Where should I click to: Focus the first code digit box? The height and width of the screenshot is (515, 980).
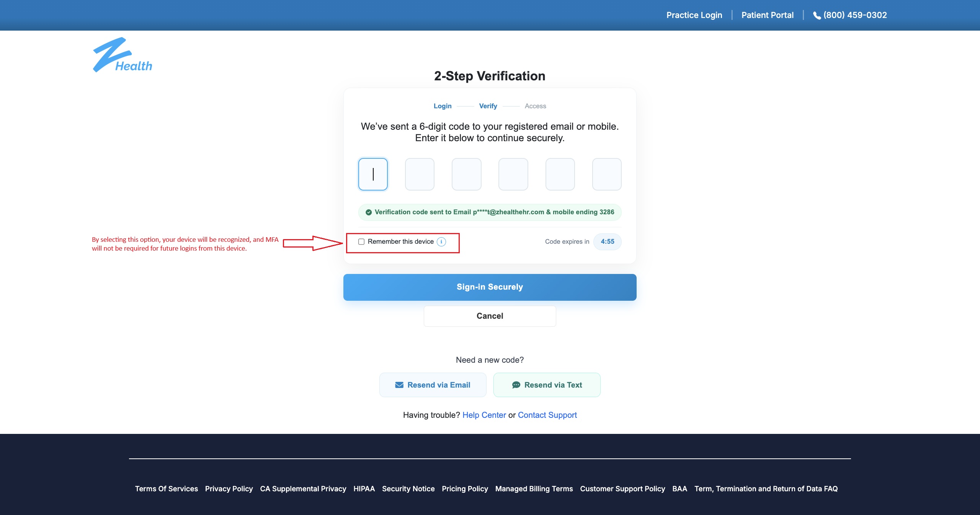click(x=373, y=174)
